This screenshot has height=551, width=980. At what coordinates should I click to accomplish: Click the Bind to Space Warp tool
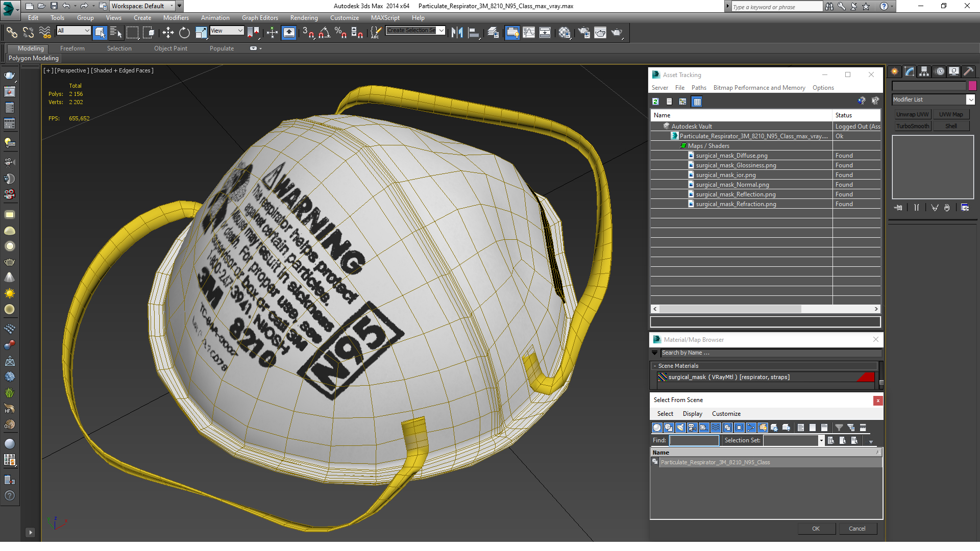click(x=45, y=33)
